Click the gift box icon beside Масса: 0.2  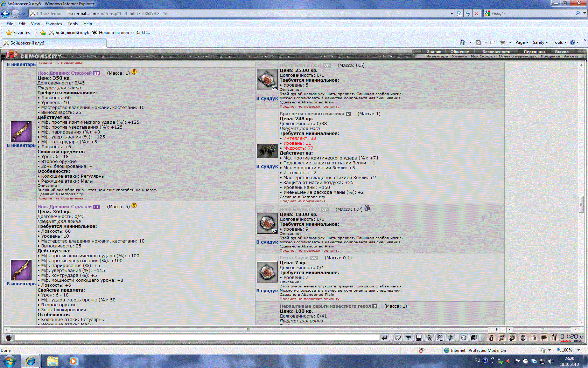[x=367, y=208]
